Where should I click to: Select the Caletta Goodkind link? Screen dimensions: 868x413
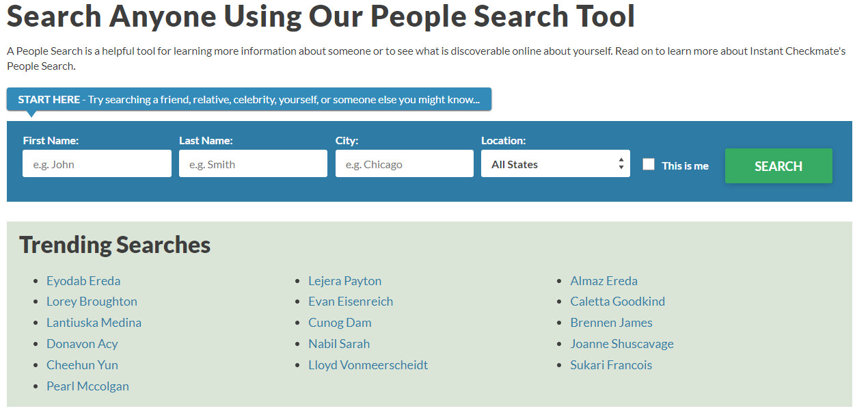618,302
